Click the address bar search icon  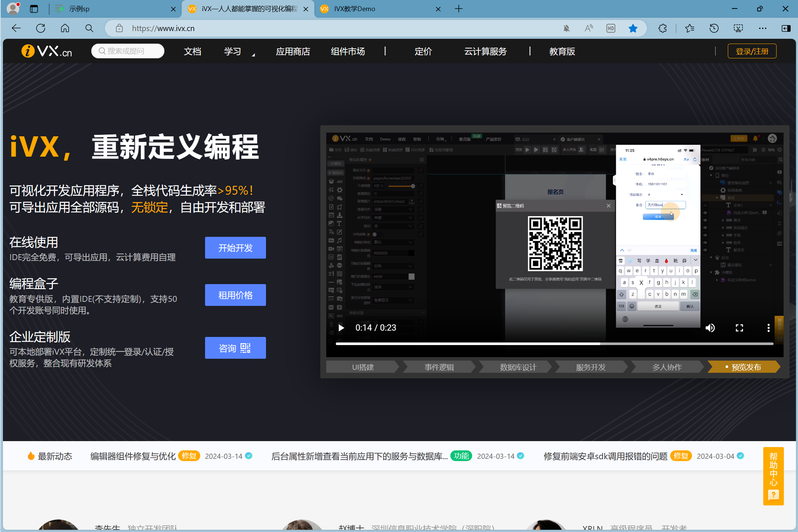[89, 28]
